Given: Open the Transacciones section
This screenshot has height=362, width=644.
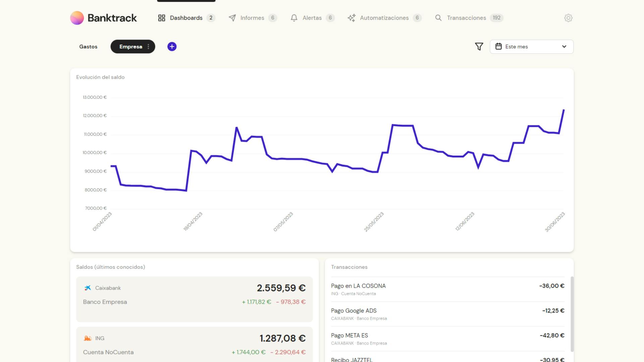Looking at the screenshot, I should 469,18.
